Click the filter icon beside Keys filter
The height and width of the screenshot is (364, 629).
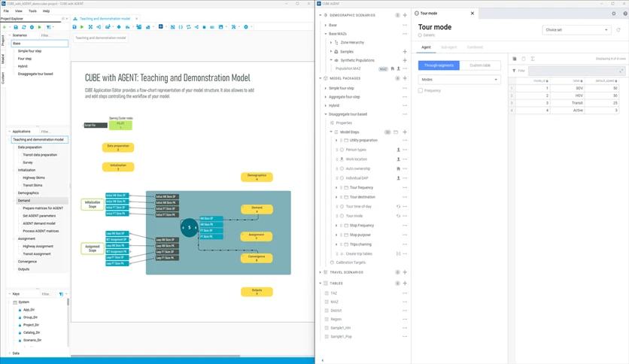pyautogui.click(x=61, y=294)
